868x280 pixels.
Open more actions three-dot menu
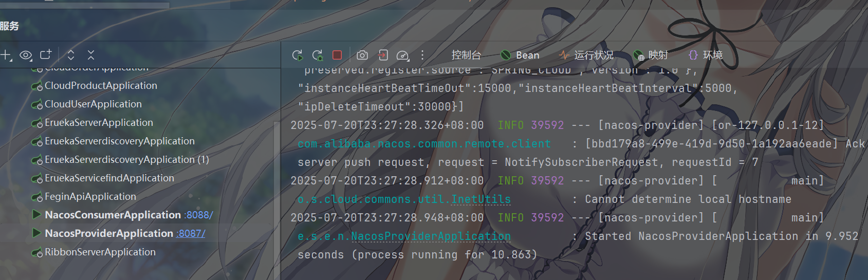point(422,55)
